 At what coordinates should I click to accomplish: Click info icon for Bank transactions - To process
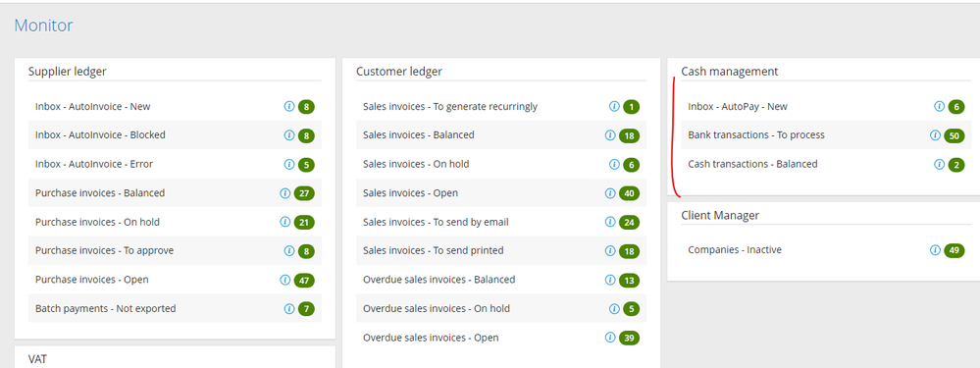click(935, 135)
